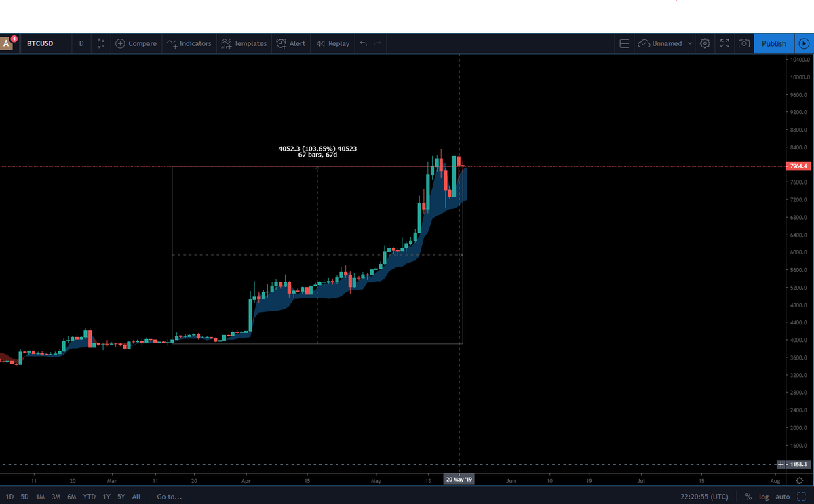
Task: Click the dashed-square icon at bottom right
Action: tap(800, 497)
